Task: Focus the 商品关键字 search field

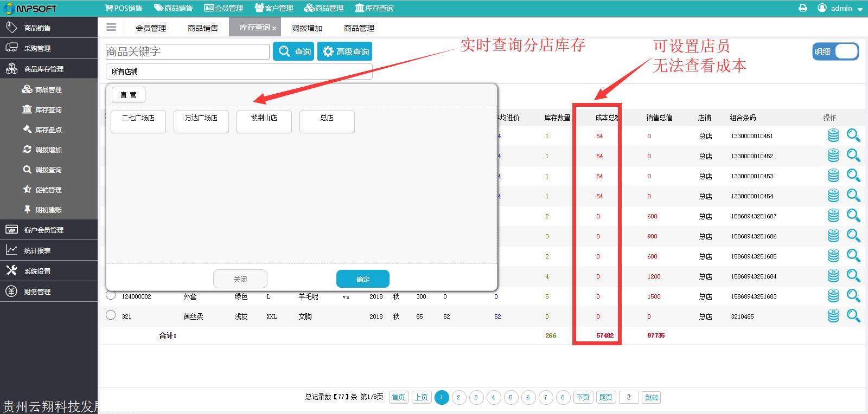Action: (x=188, y=51)
